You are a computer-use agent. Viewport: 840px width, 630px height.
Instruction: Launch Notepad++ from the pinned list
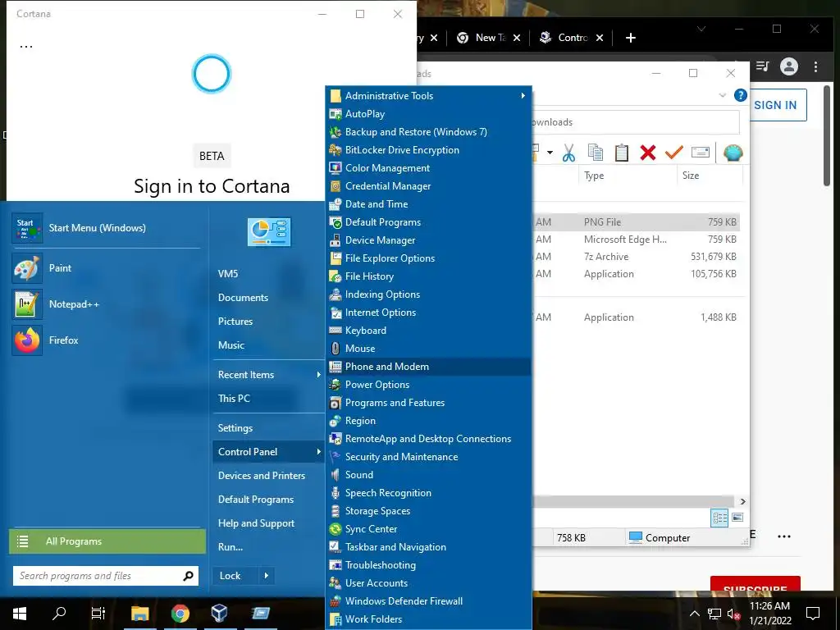point(106,304)
